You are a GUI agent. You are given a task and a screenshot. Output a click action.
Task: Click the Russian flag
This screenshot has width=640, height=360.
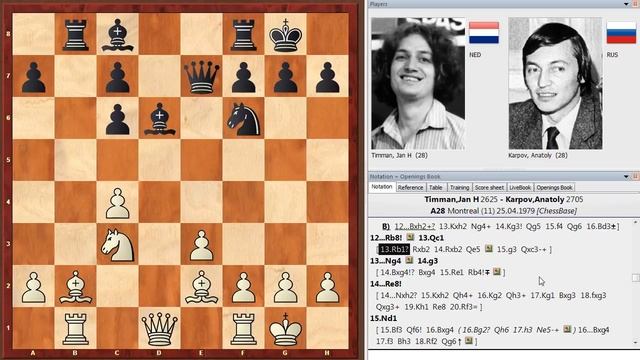coord(621,33)
